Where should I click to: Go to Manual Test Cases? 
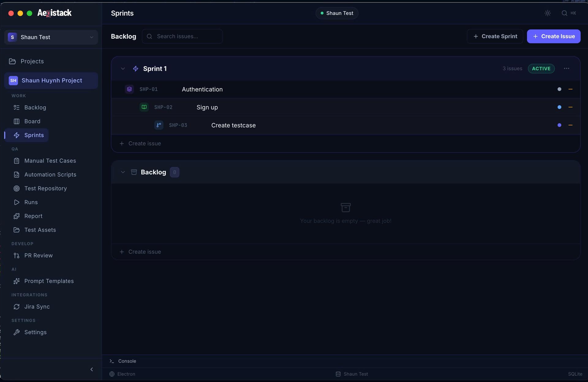(50, 161)
